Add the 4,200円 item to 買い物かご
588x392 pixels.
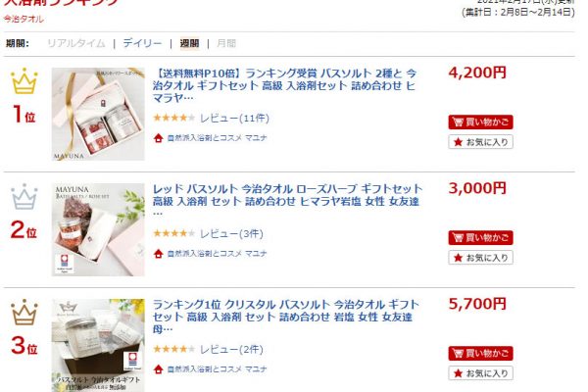click(480, 122)
